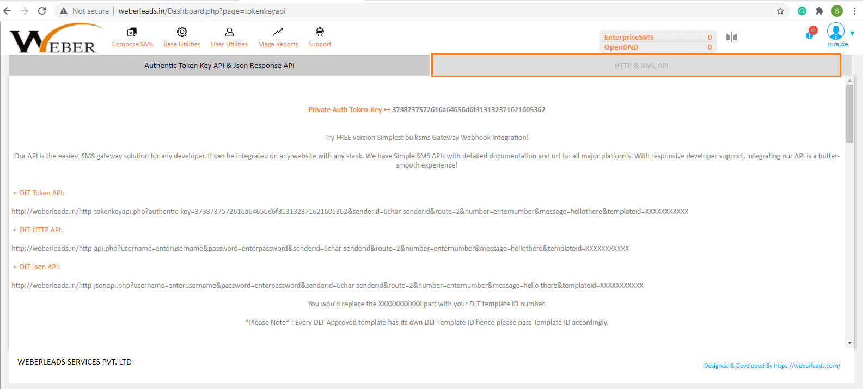Screen dimensions: 868x389
Task: Click the panel split icon beside balances
Action: (x=731, y=37)
